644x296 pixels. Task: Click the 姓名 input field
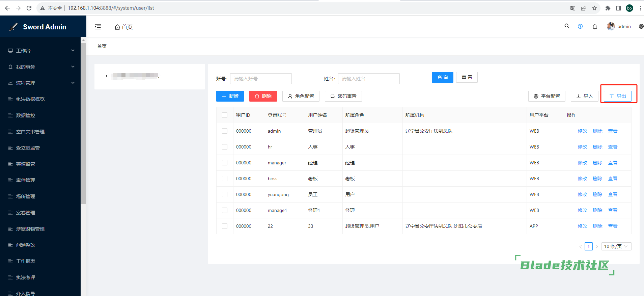pyautogui.click(x=369, y=79)
